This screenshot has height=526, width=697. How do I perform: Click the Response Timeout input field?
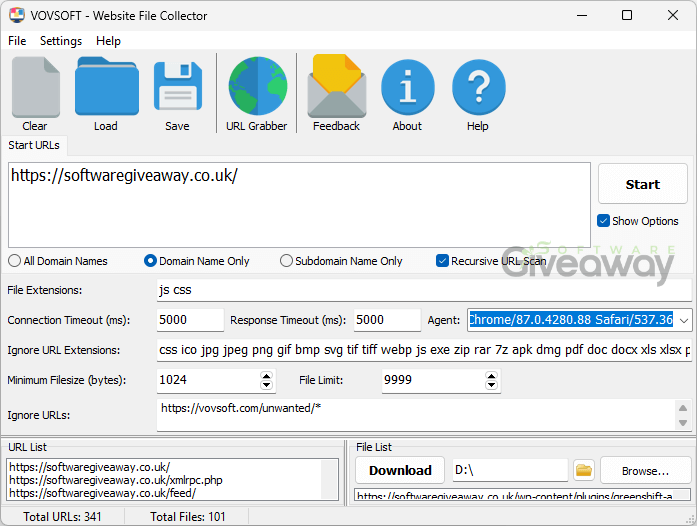point(387,320)
